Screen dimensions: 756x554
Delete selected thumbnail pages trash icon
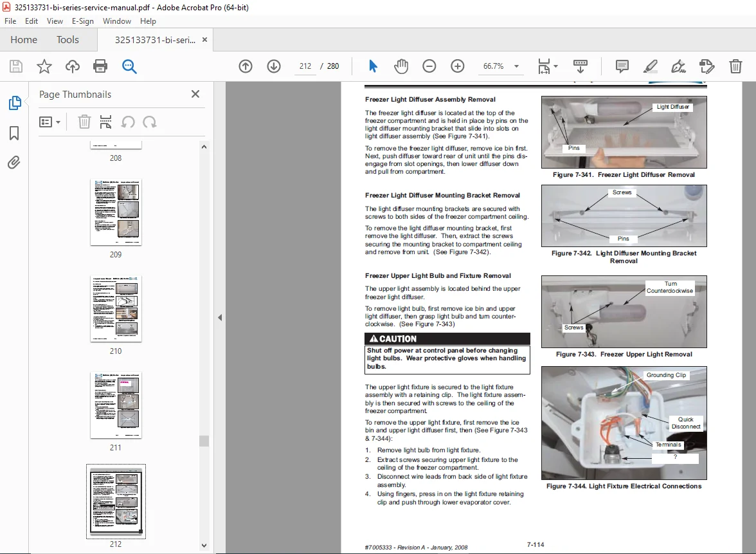click(x=84, y=122)
